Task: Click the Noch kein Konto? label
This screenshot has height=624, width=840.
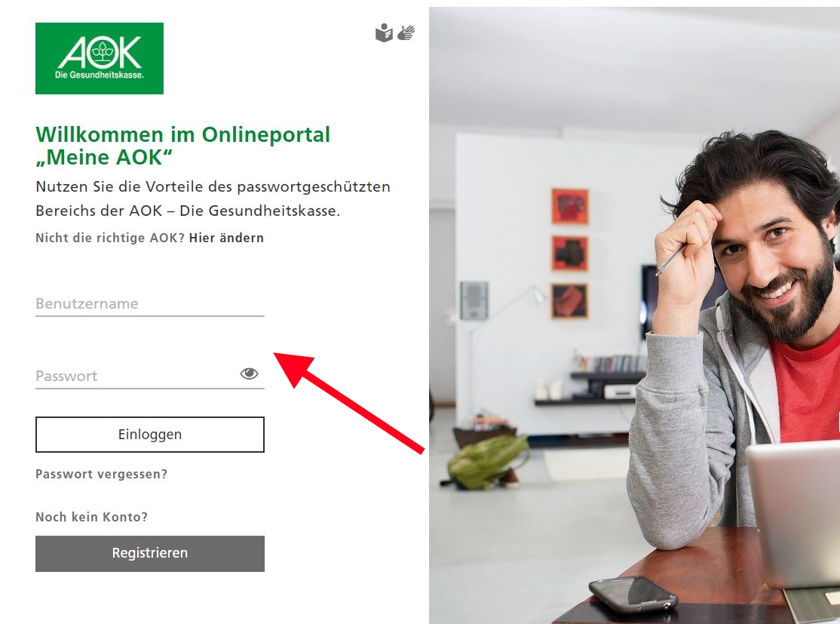Action: click(91, 517)
